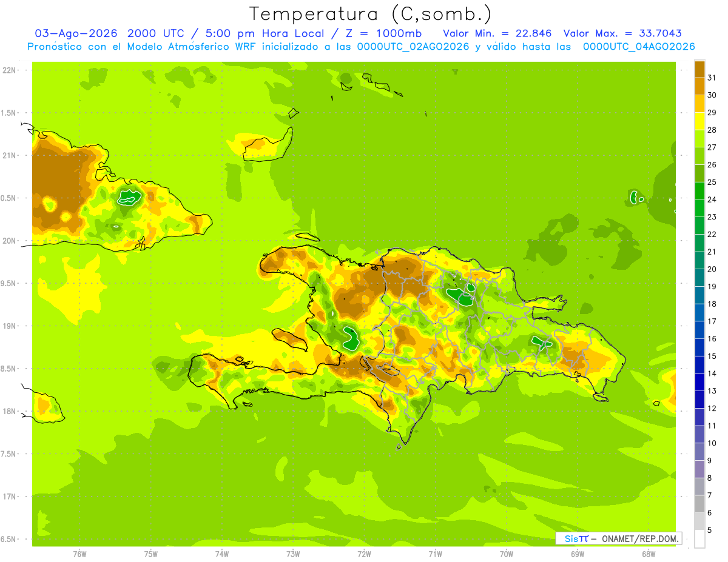Click the "69W" longitude label

pos(577,554)
